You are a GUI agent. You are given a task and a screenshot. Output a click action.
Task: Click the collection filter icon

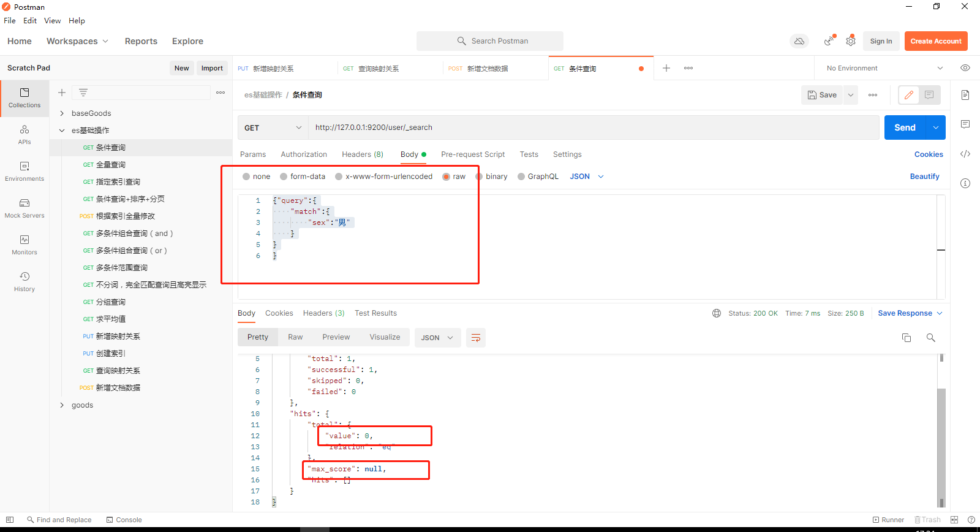(x=83, y=93)
